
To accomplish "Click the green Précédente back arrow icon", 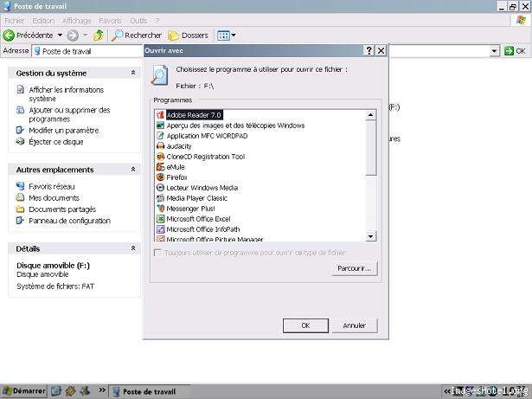I will pyautogui.click(x=9, y=35).
